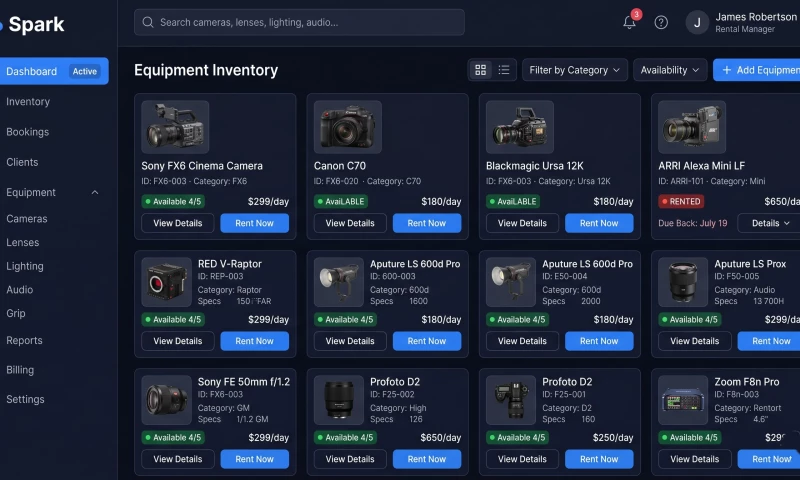Rent the Sony FX6 Cinema Camera now
The image size is (800, 480).
255,223
